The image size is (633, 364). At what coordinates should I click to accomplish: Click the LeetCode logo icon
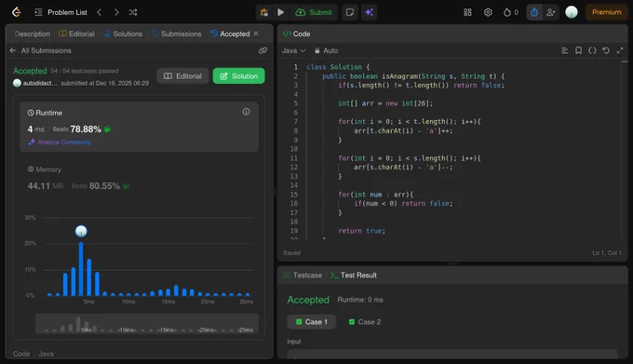click(x=16, y=12)
